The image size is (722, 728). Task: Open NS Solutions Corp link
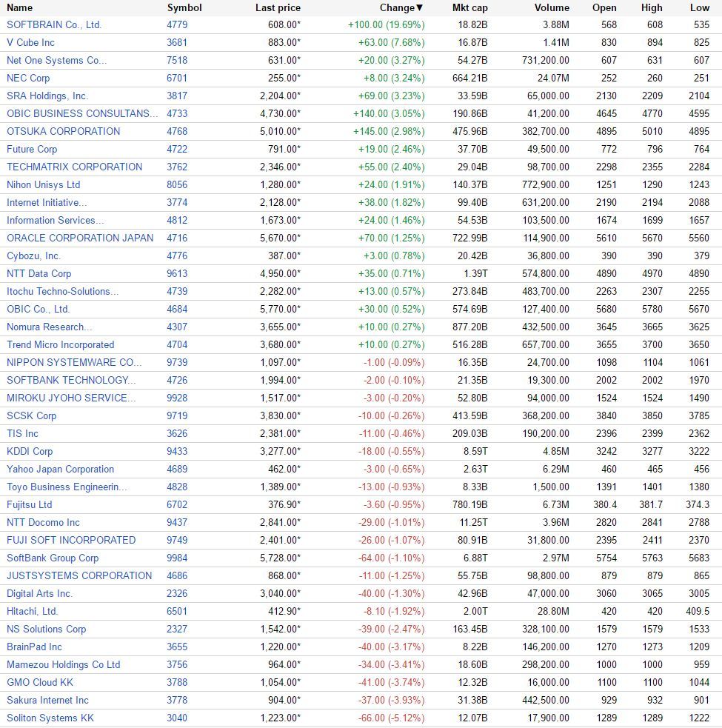point(47,630)
